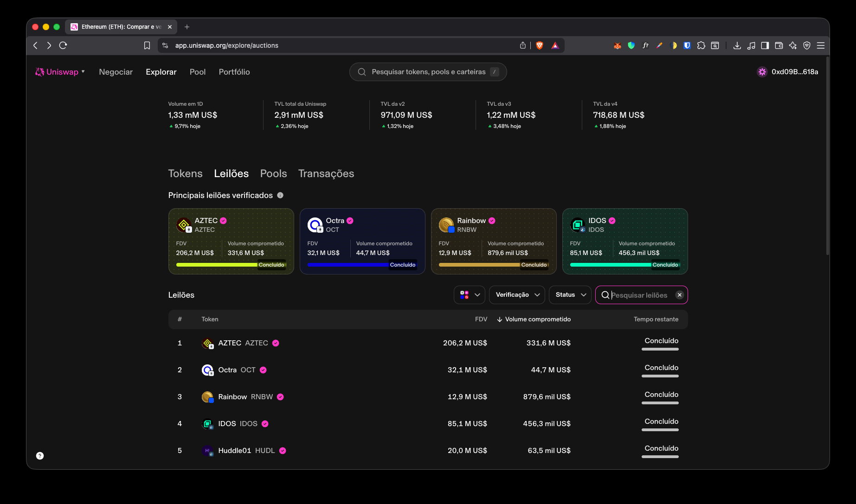The height and width of the screenshot is (504, 856).
Task: Sort by Volume comprometido column header
Action: (x=534, y=319)
